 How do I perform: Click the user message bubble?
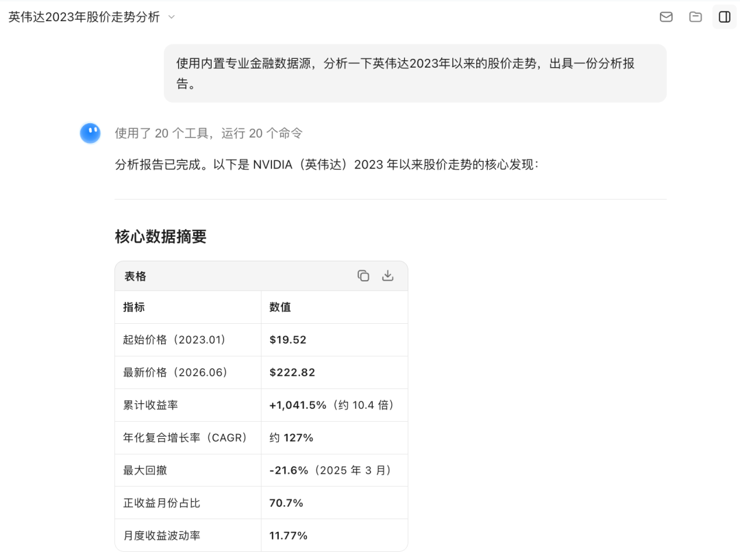tap(415, 73)
